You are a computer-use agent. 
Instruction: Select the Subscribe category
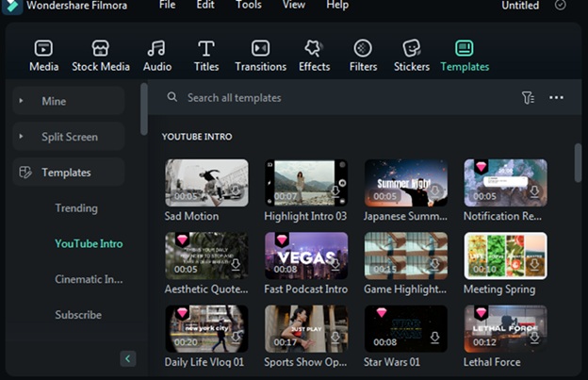tap(78, 315)
